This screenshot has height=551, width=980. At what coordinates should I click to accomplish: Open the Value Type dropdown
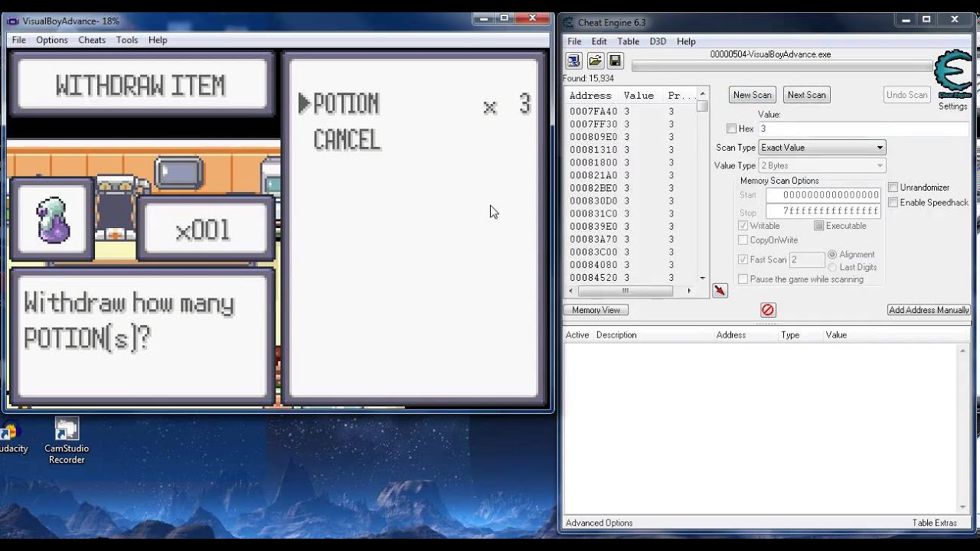(822, 165)
